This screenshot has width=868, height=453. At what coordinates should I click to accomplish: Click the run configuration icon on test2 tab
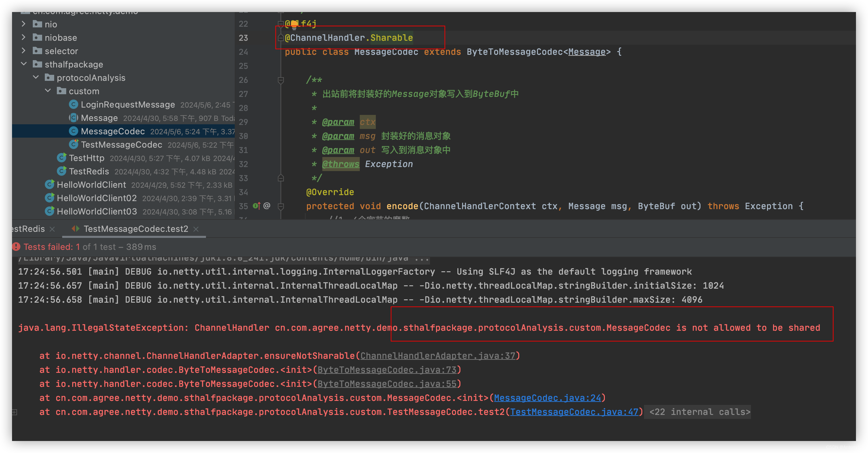(x=76, y=229)
